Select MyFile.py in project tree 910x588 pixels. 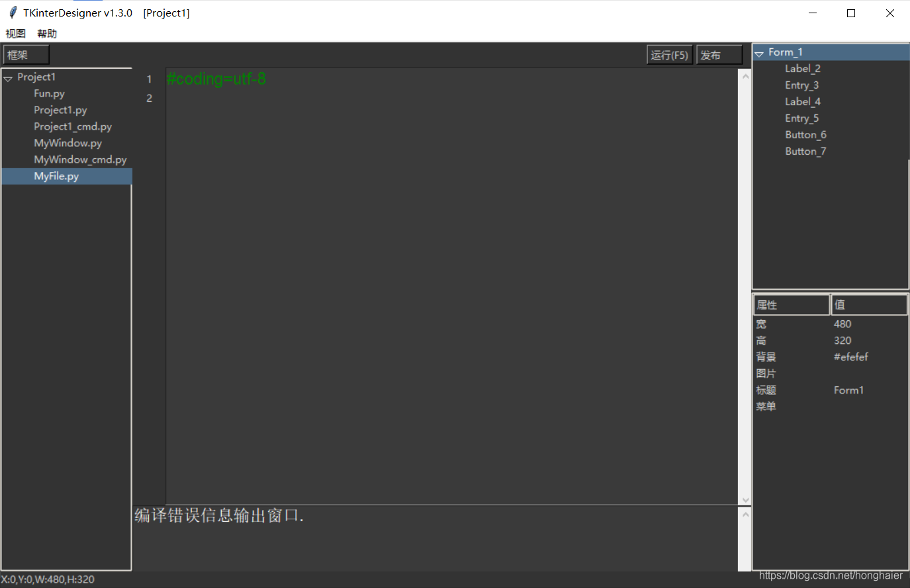(x=67, y=176)
